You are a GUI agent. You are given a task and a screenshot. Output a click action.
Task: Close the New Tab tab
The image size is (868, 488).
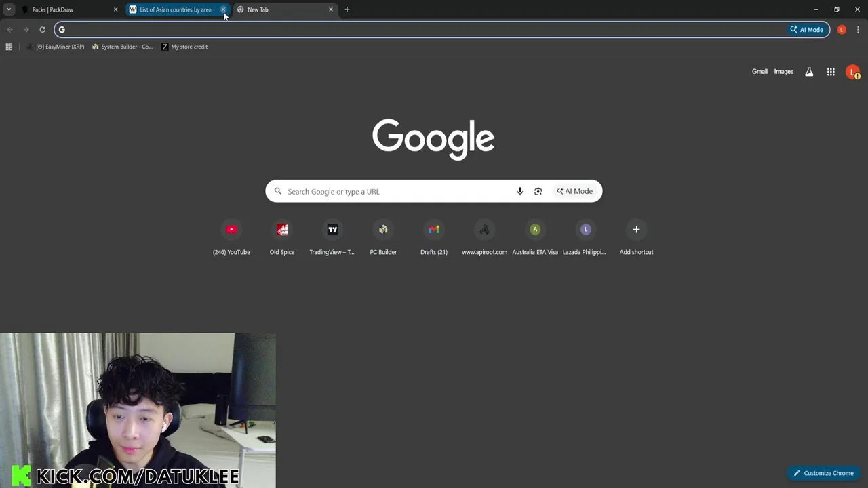click(x=331, y=9)
